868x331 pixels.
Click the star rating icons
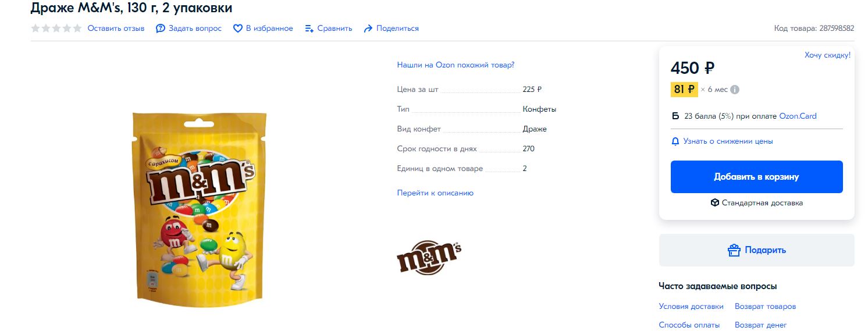(56, 28)
